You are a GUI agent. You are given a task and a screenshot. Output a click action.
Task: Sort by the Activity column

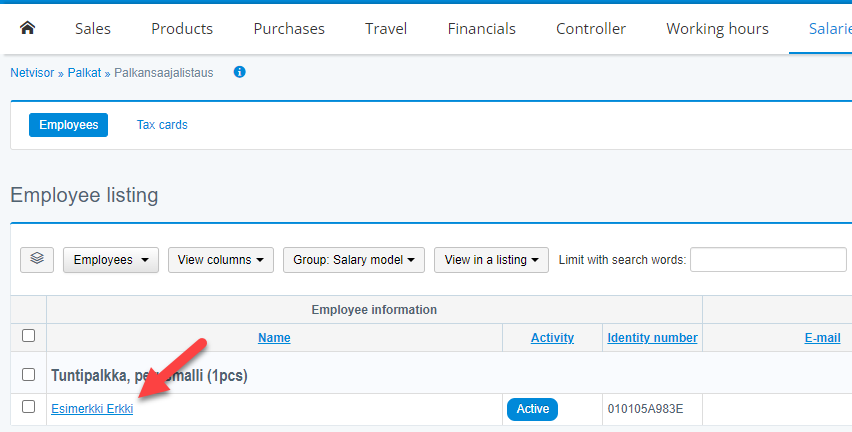click(552, 337)
